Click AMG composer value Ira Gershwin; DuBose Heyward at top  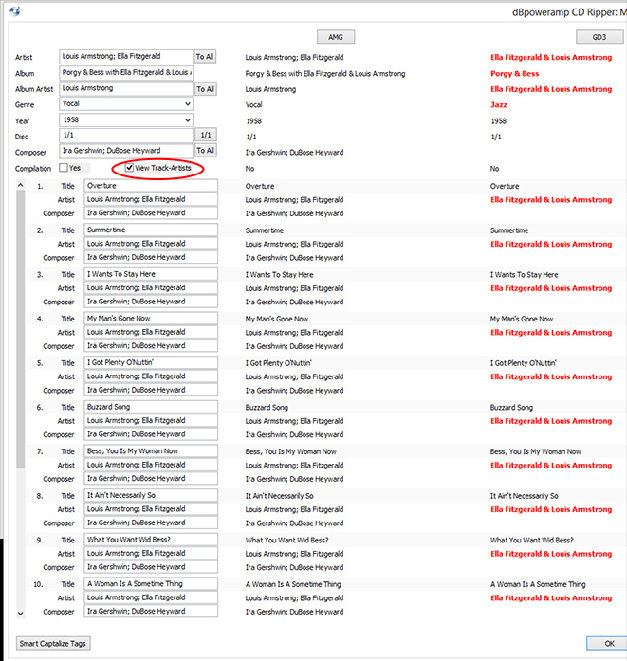pos(294,153)
